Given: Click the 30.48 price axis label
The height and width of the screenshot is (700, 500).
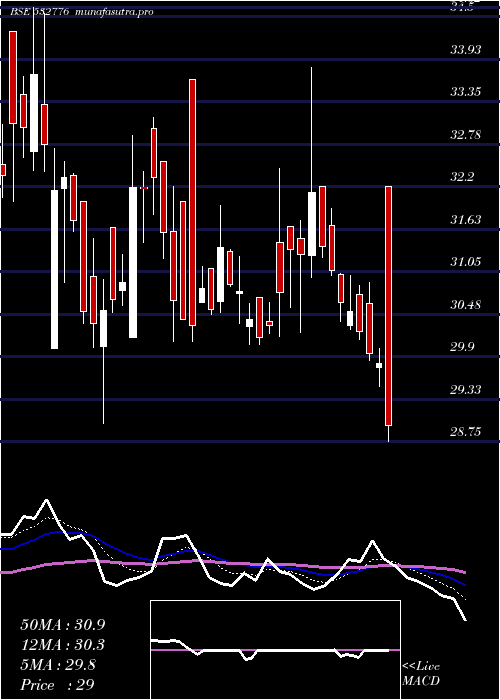Looking at the screenshot, I should (466, 305).
